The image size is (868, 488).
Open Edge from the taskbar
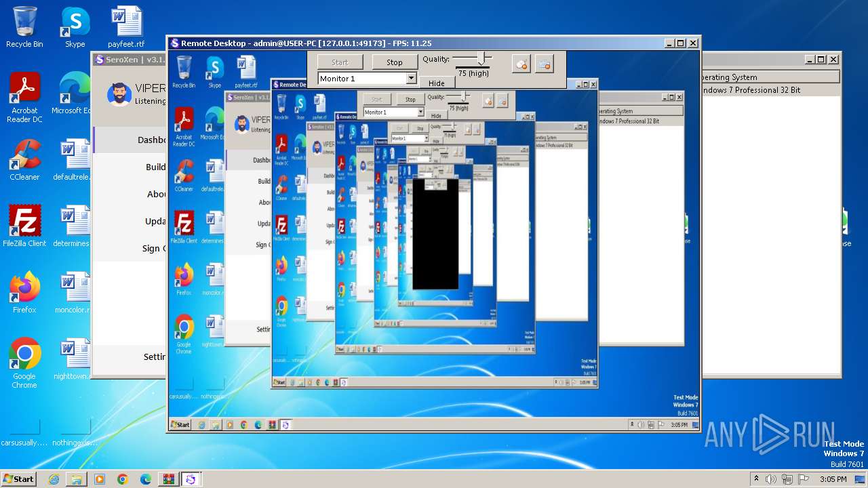click(146, 479)
